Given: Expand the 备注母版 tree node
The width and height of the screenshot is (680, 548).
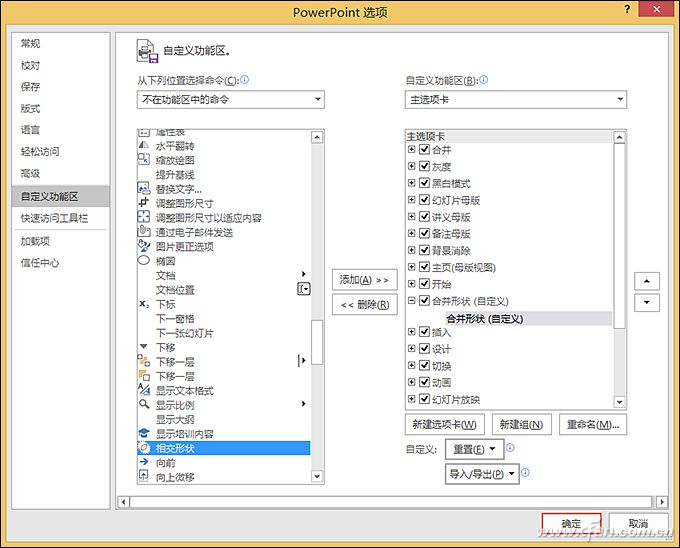Looking at the screenshot, I should point(412,233).
